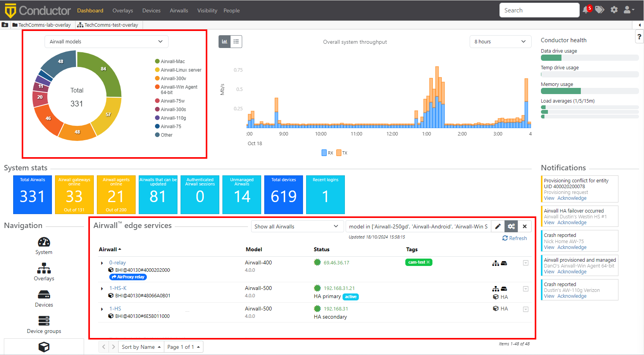
Task: Open the 0-relay Airwall link
Action: (x=117, y=262)
